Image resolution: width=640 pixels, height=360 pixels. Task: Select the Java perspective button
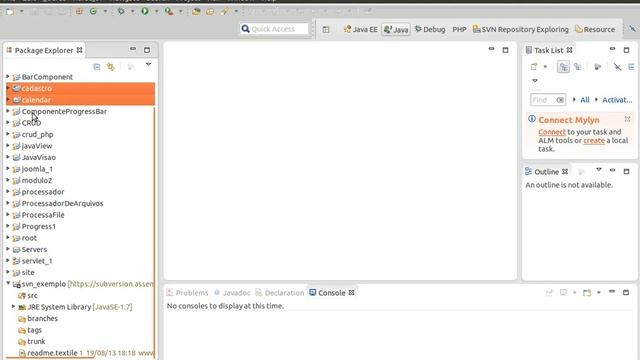(396, 29)
